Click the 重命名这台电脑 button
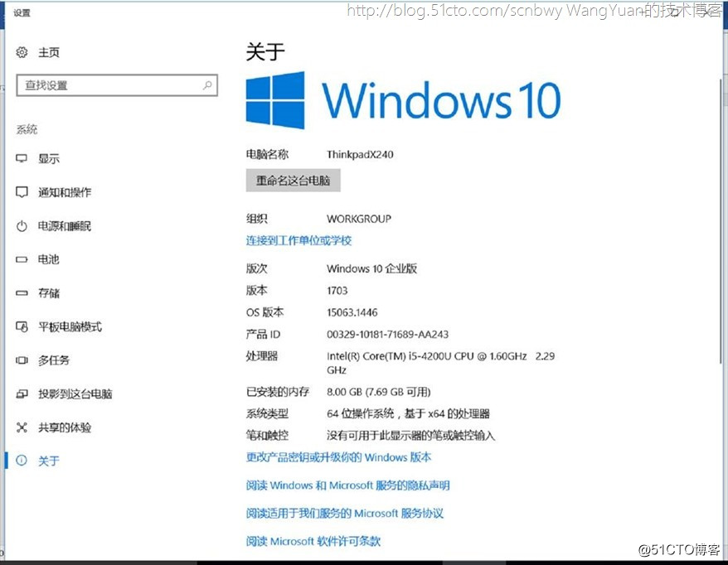Image resolution: width=728 pixels, height=565 pixels. [x=293, y=181]
